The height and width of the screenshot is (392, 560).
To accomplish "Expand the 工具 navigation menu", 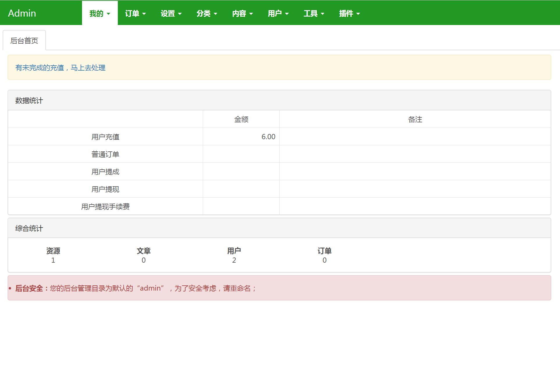I will click(x=314, y=13).
